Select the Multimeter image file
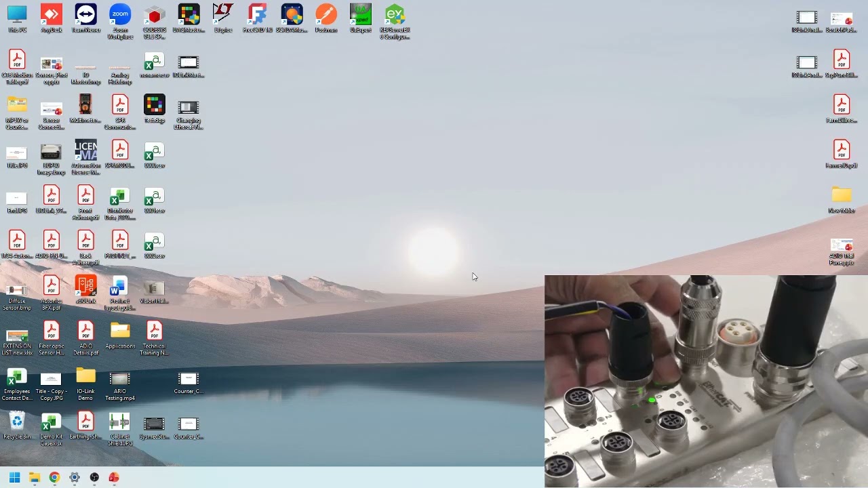 pyautogui.click(x=85, y=108)
